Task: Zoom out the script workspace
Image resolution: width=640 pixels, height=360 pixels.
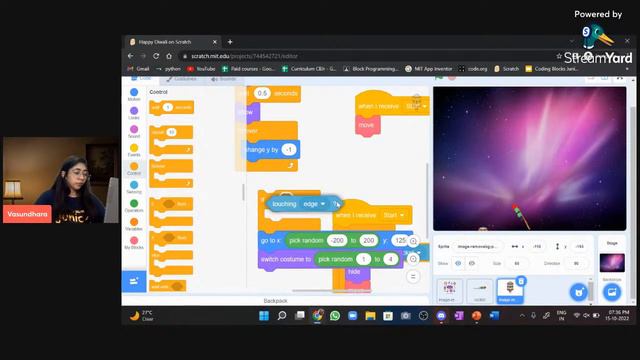Action: point(413,259)
